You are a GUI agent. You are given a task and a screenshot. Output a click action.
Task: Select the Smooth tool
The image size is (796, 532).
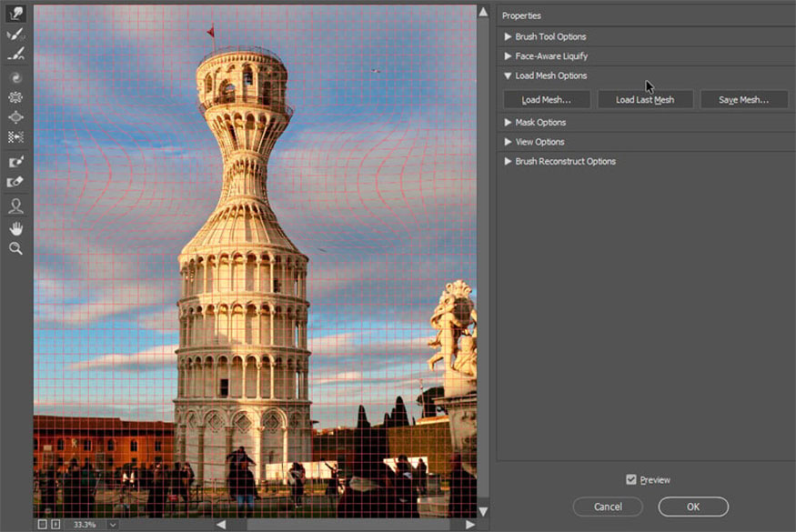15,55
